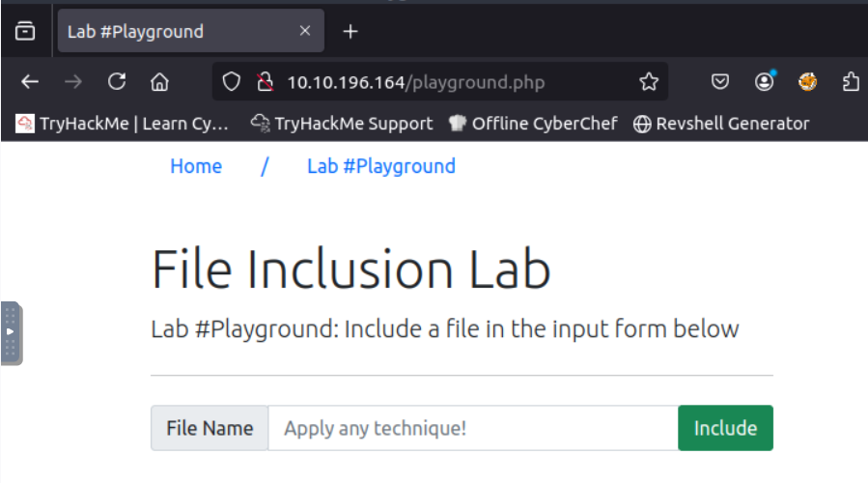Go to the Home breadcrumb link
Image resolution: width=868 pixels, height=483 pixels.
click(196, 166)
